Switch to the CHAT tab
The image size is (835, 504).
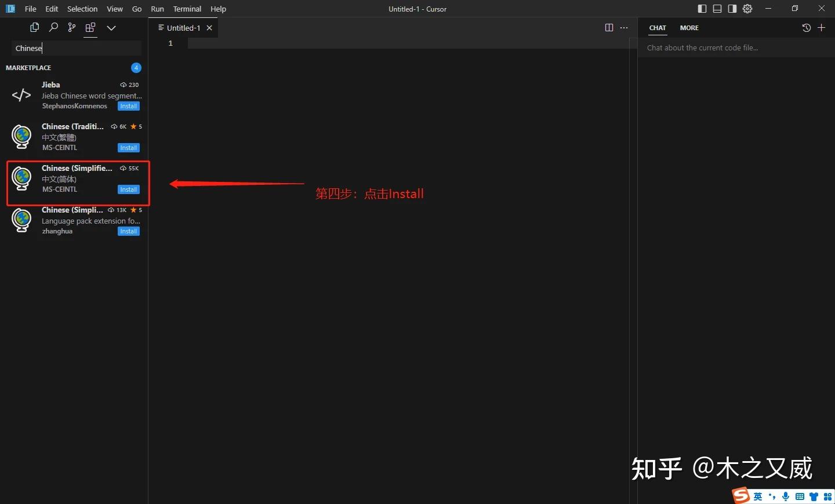click(658, 28)
